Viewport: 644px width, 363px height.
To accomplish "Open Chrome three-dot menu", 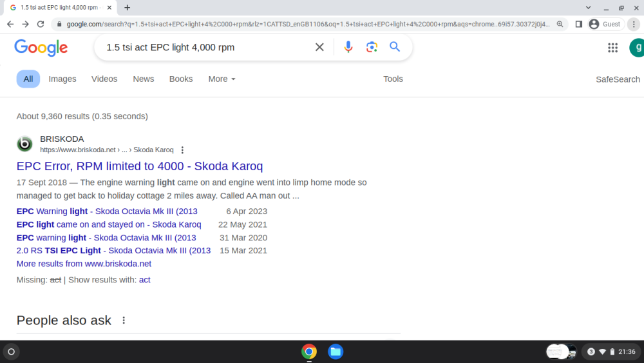I will (634, 25).
